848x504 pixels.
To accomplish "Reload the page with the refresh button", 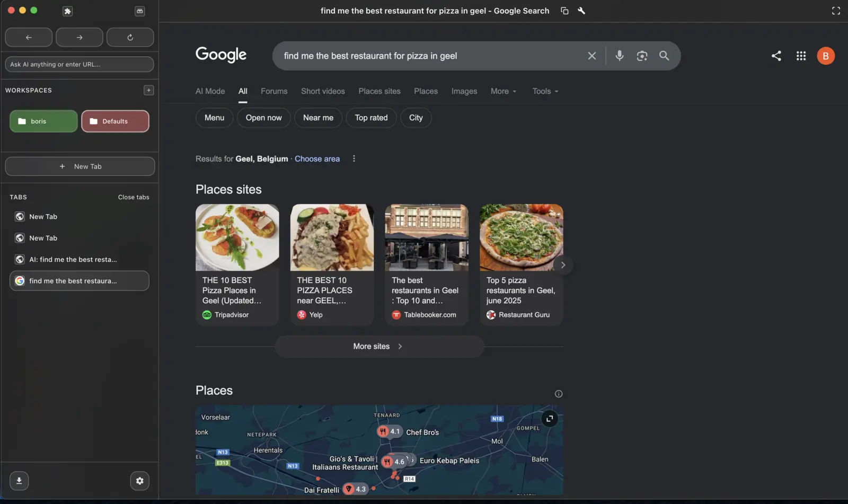I will [x=130, y=37].
